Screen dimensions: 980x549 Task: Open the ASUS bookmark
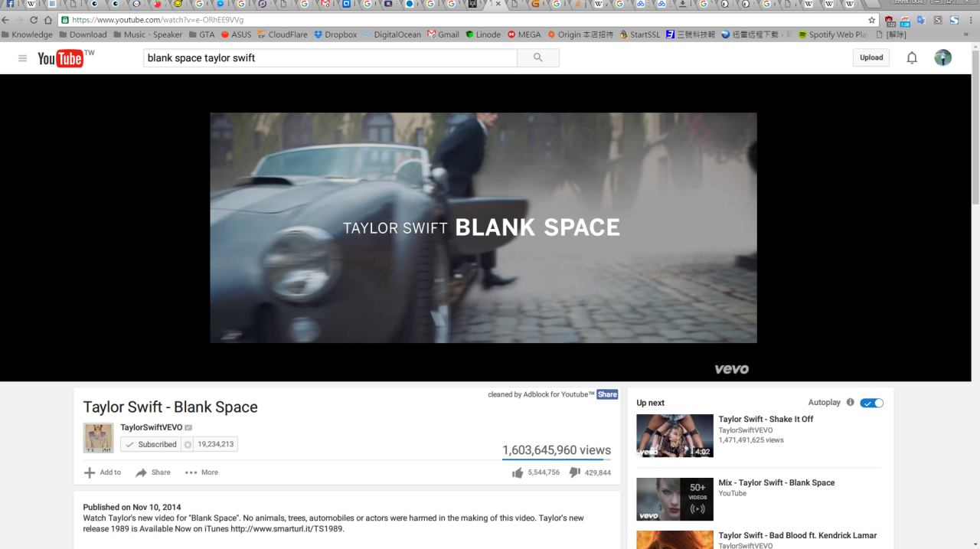(236, 34)
